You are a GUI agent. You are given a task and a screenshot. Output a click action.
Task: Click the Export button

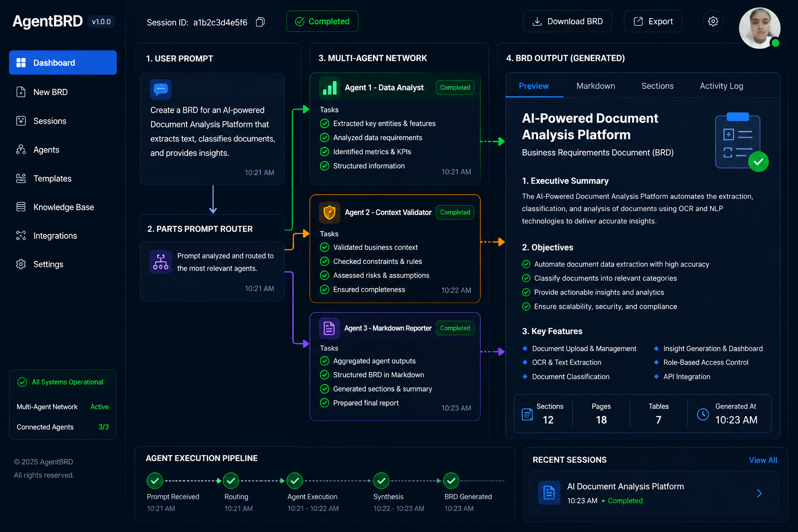[x=653, y=21]
